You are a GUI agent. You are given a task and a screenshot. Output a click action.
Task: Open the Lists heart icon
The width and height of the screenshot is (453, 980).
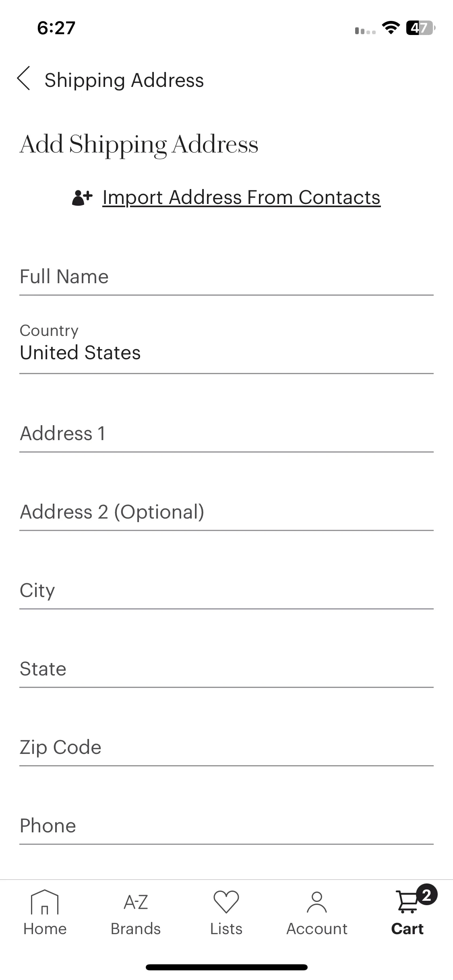click(x=226, y=902)
